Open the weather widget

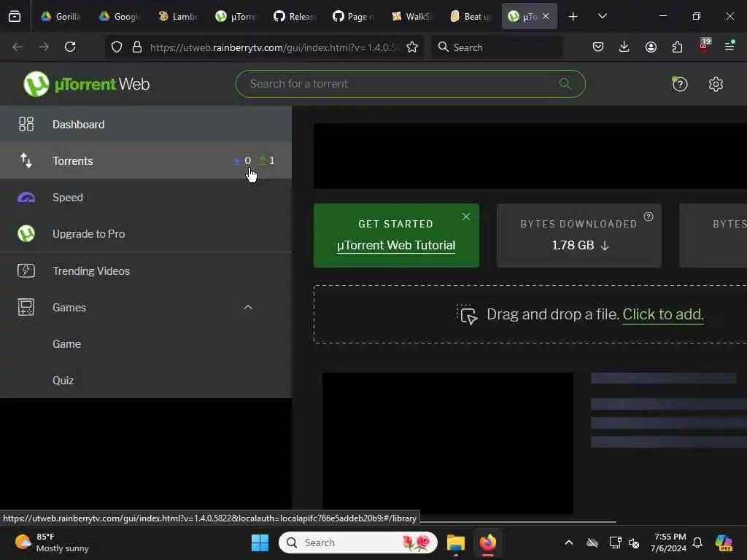coord(52,542)
